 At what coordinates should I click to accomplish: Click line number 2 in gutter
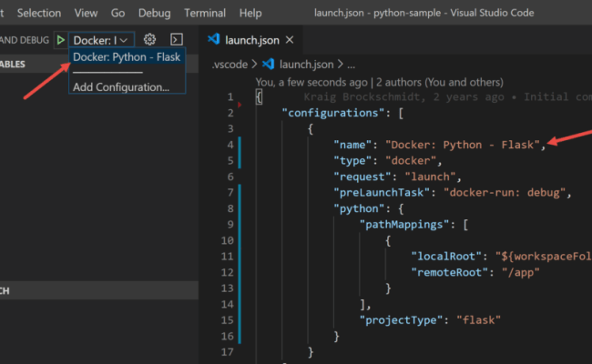pos(230,113)
